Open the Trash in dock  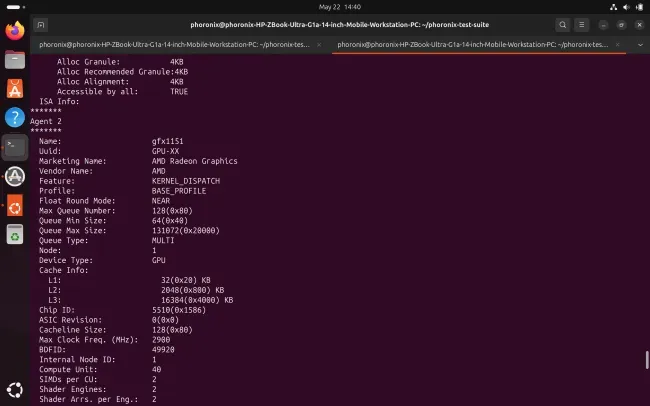point(15,234)
